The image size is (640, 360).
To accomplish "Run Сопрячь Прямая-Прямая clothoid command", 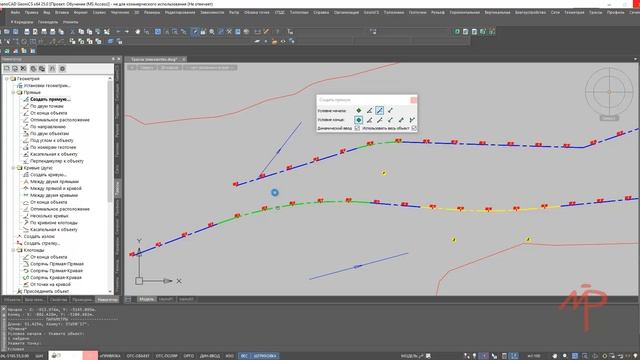I will click(x=57, y=264).
